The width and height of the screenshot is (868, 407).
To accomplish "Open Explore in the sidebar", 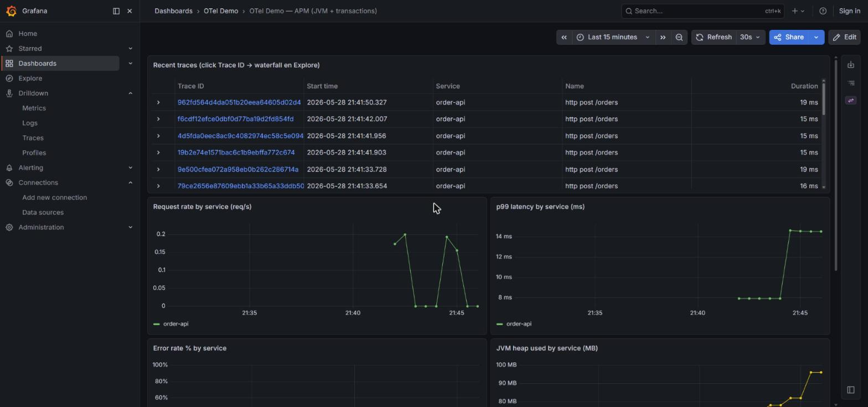I will 30,79.
